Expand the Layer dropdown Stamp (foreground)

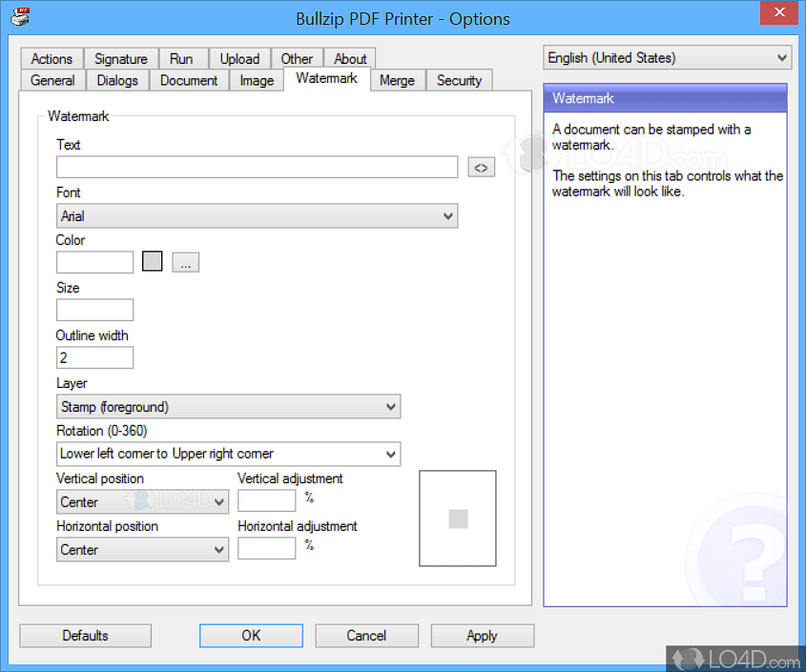pyautogui.click(x=228, y=406)
